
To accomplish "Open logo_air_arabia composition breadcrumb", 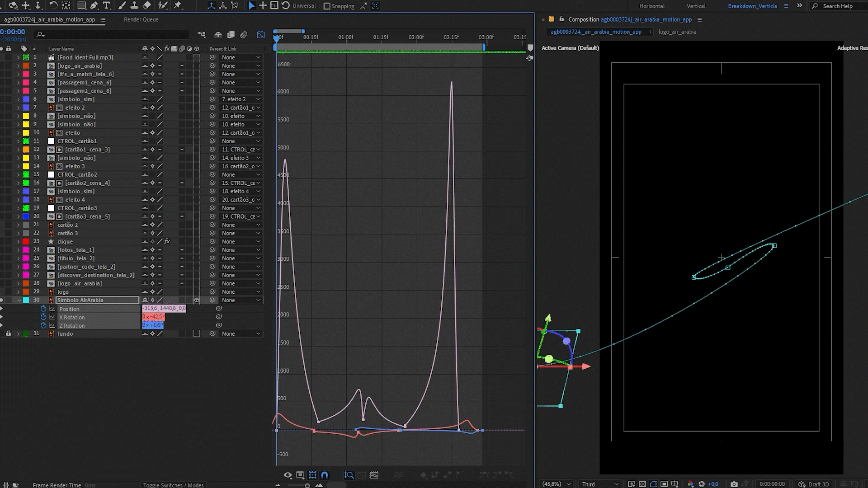I will (677, 32).
